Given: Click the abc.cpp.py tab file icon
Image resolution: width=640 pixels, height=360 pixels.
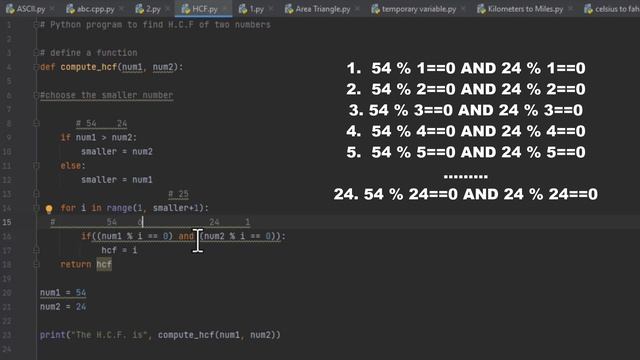Looking at the screenshot, I should coord(70,9).
